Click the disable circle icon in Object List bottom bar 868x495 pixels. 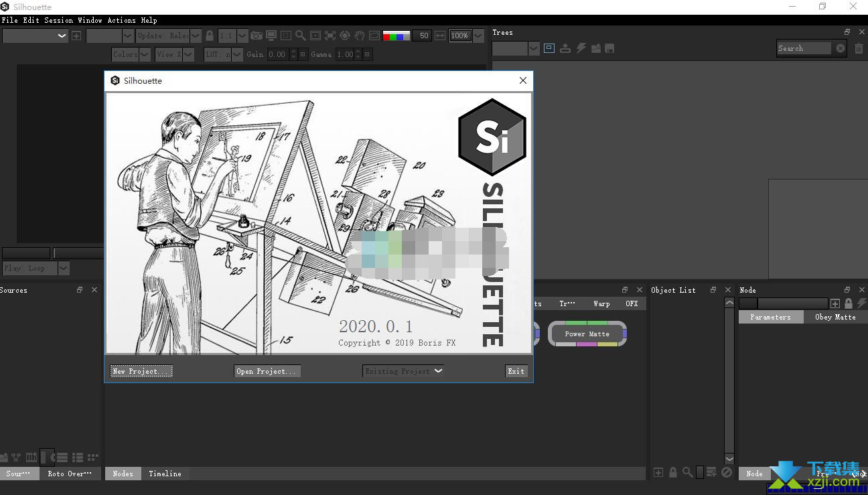point(727,472)
